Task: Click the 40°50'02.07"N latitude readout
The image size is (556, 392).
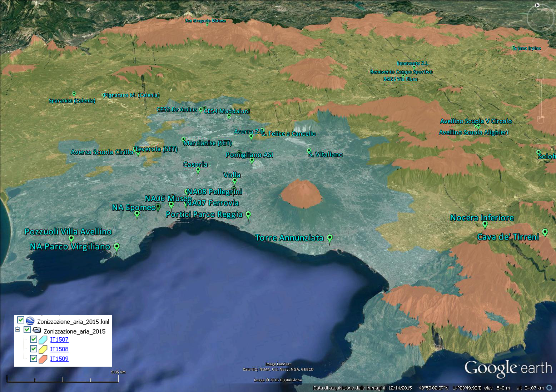Action: click(x=433, y=388)
